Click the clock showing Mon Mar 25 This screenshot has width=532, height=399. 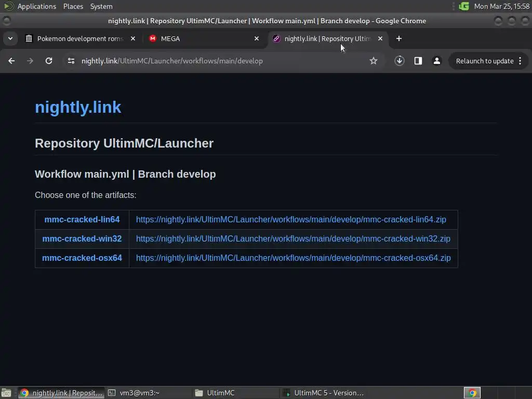coord(502,6)
